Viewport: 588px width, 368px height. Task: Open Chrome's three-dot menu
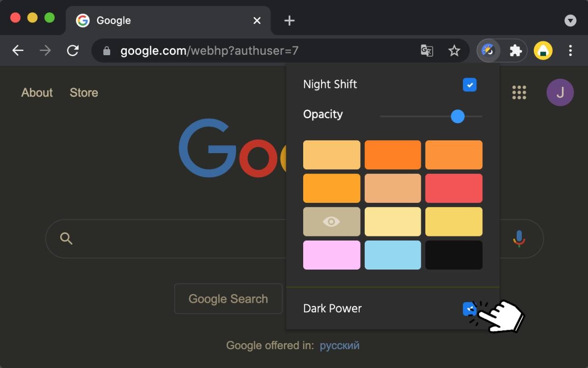(570, 50)
